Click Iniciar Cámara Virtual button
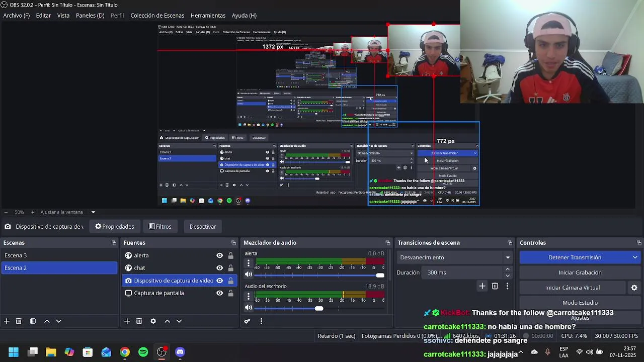Screen dimensions: 644x362 (x=573, y=288)
